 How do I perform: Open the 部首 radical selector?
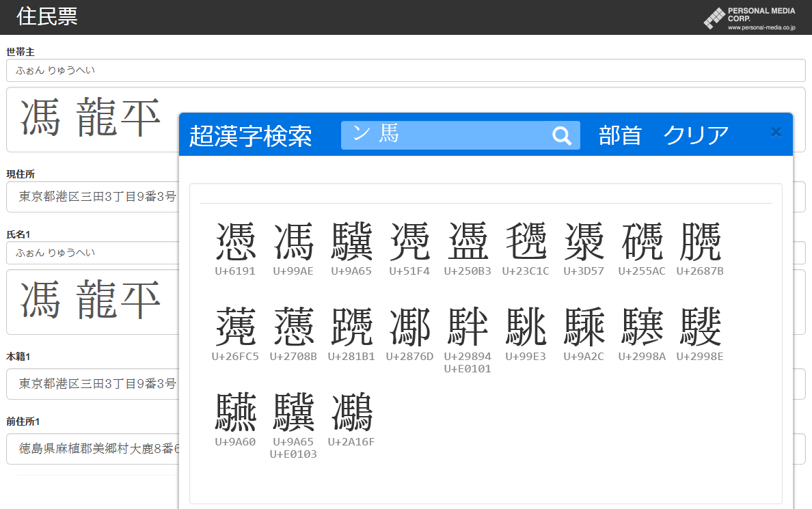[x=620, y=135]
